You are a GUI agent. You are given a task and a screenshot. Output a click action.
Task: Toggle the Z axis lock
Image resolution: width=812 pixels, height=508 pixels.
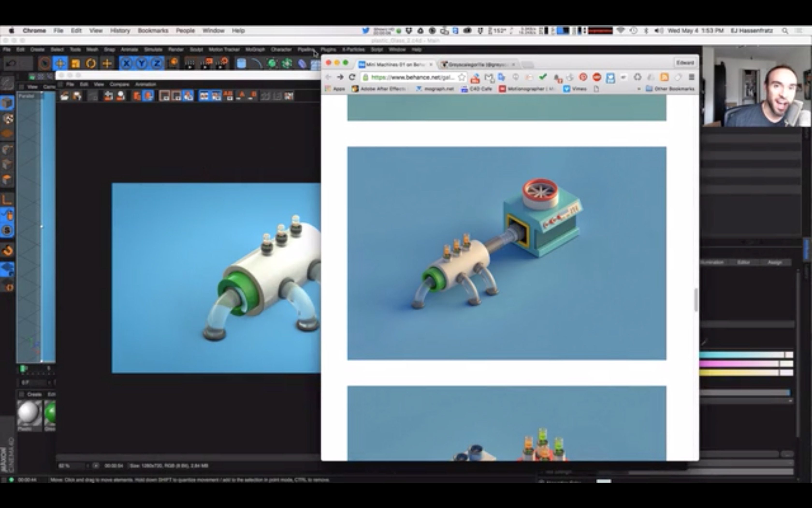pyautogui.click(x=157, y=63)
